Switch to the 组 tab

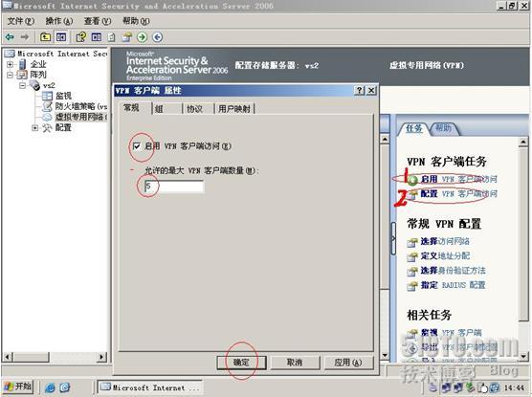[166, 109]
